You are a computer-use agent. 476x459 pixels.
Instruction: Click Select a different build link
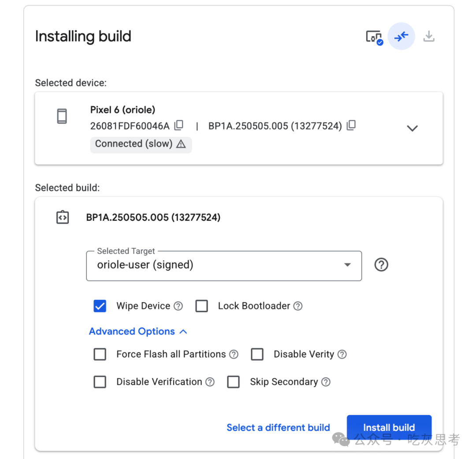pos(278,427)
